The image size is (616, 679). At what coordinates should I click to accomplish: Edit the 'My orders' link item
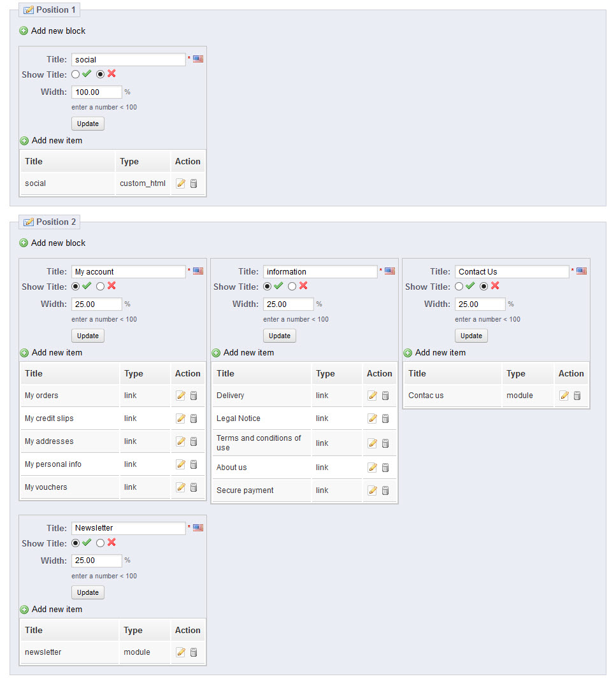(180, 396)
